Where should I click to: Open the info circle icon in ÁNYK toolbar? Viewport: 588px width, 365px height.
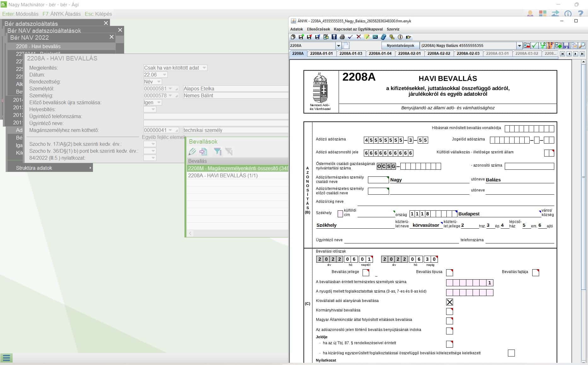pos(400,37)
